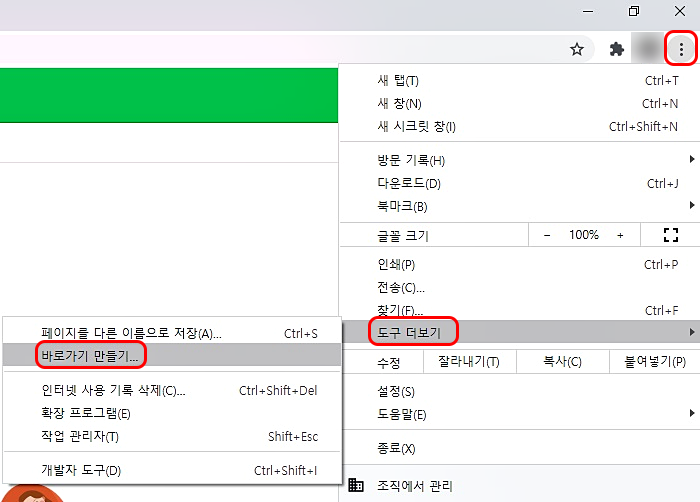Expand the 도움말(E) submenu
This screenshot has width=700, height=502.
(x=519, y=414)
